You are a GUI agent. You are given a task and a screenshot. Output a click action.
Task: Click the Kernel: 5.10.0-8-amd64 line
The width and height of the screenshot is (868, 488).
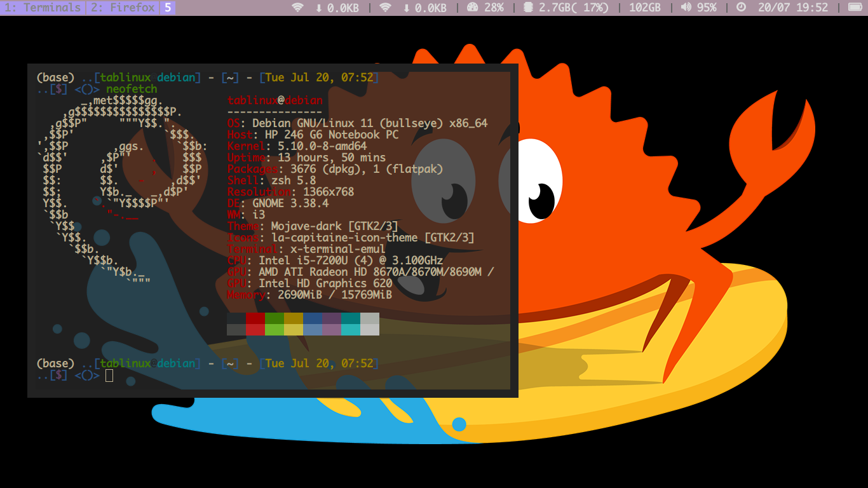tap(297, 146)
